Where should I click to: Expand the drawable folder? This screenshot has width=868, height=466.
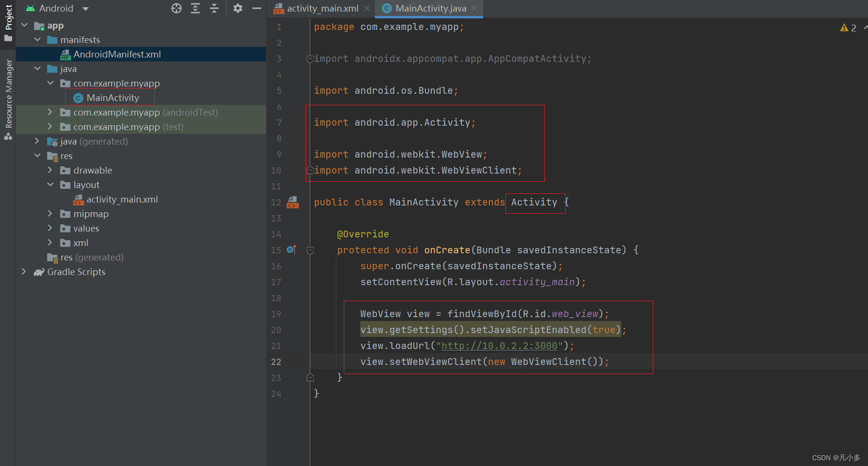click(x=50, y=170)
